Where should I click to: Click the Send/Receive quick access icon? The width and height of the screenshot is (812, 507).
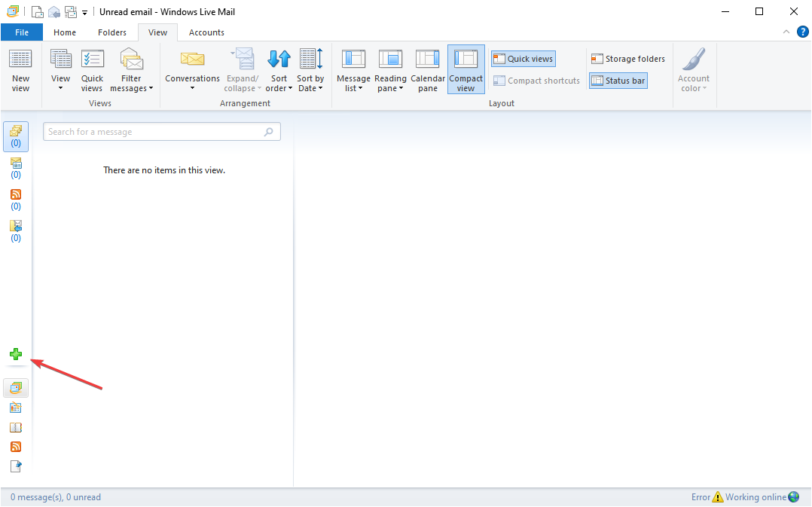coord(71,12)
